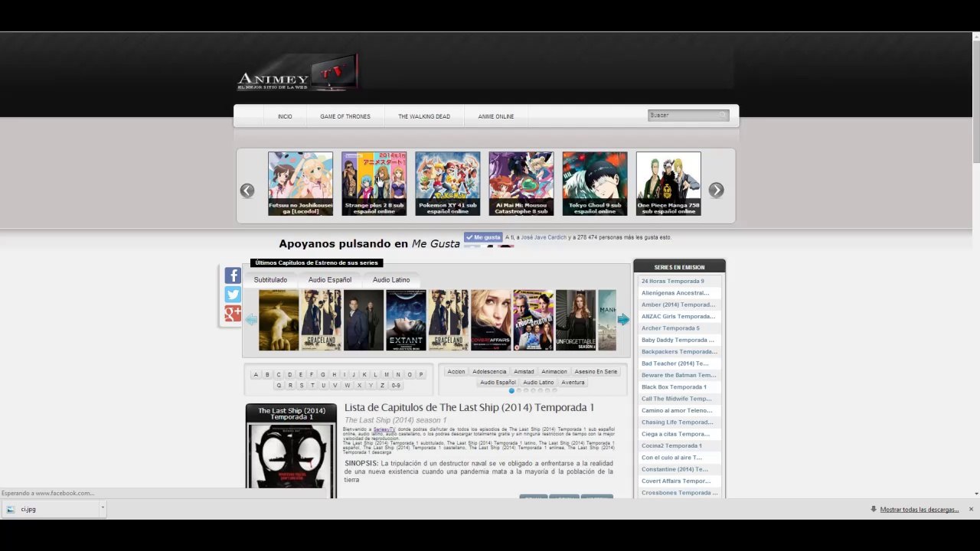Filter series by 0-9 button
The height and width of the screenshot is (551, 980).
click(396, 386)
